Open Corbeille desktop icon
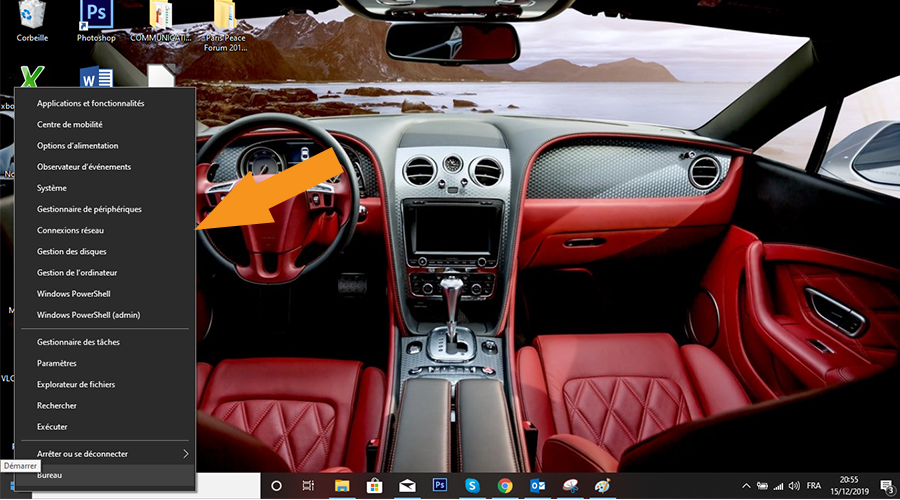 pos(32,22)
